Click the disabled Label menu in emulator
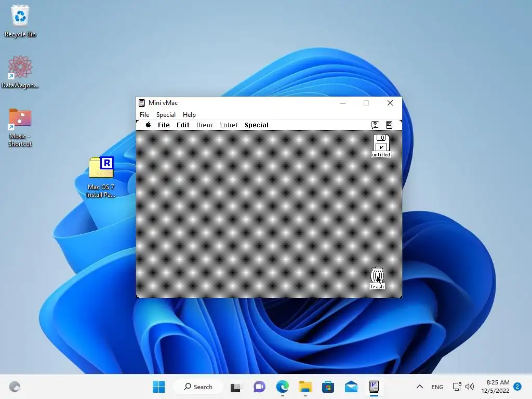 pyautogui.click(x=229, y=125)
